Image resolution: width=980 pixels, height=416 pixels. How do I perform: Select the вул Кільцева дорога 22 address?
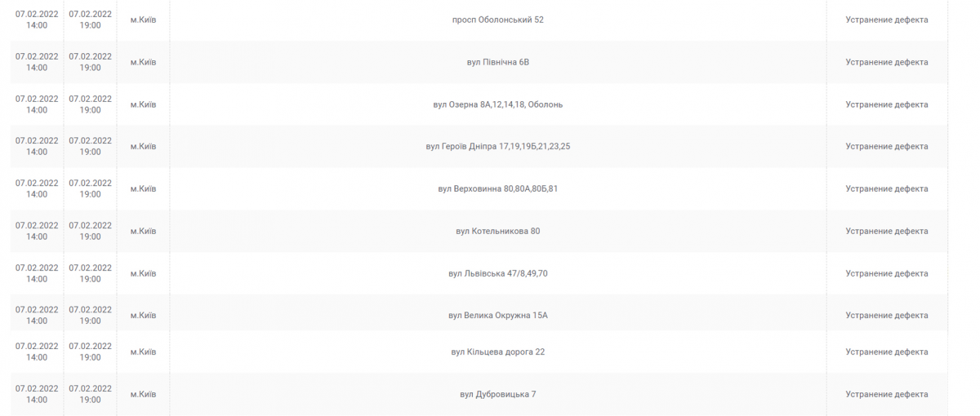(x=497, y=352)
